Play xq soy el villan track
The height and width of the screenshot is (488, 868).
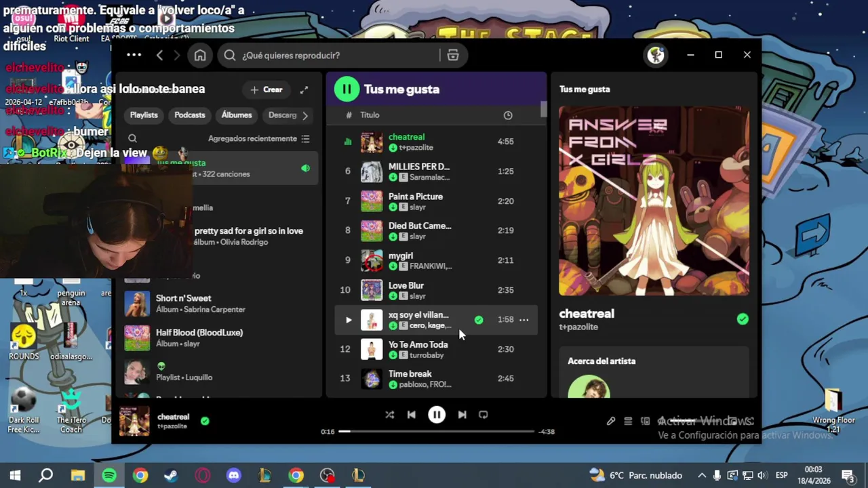point(349,320)
